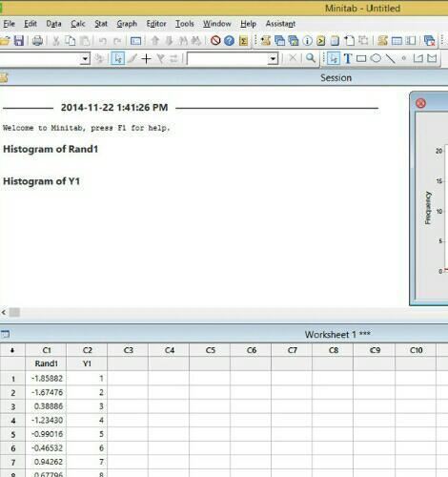Viewport: 448px width, 477px height.
Task: Toggle the drawing toolbar Select arrow
Action: coord(334,58)
